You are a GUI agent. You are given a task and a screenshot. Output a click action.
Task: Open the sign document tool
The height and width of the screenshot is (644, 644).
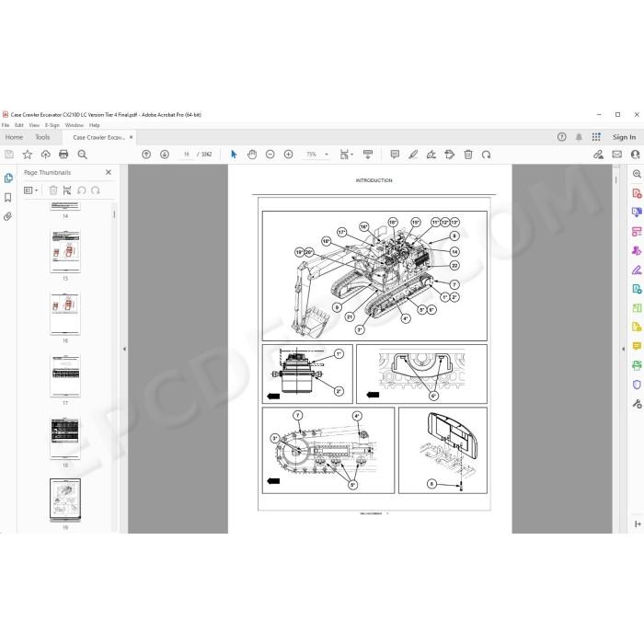coord(431,155)
